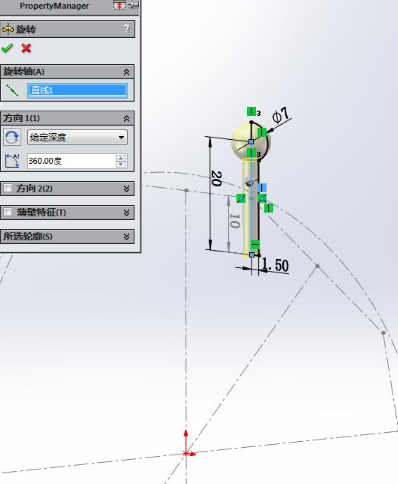Image resolution: width=398 pixels, height=484 pixels.
Task: Enable the 薄壁特征(T) checkbox
Action: [7, 212]
